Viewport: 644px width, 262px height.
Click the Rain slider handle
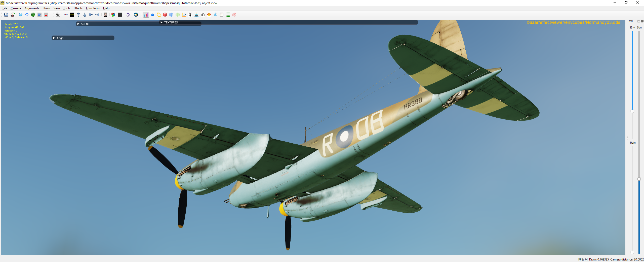tap(632, 252)
